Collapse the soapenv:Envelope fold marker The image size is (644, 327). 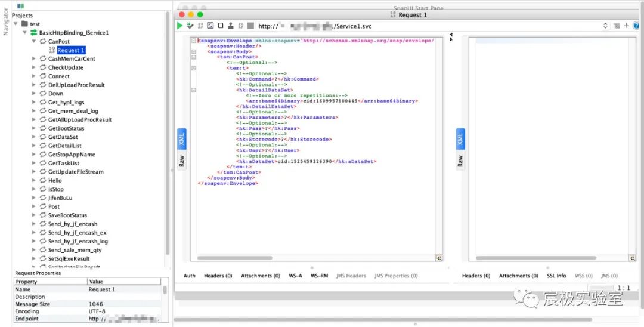pos(193,41)
